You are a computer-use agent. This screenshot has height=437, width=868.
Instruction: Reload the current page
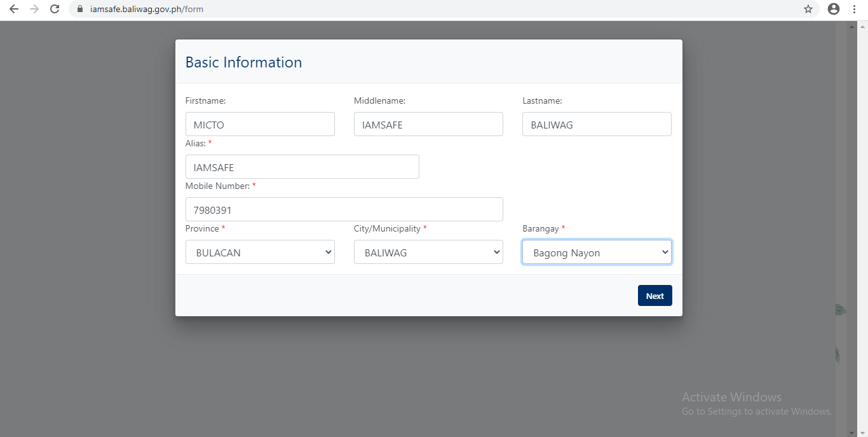[x=55, y=9]
